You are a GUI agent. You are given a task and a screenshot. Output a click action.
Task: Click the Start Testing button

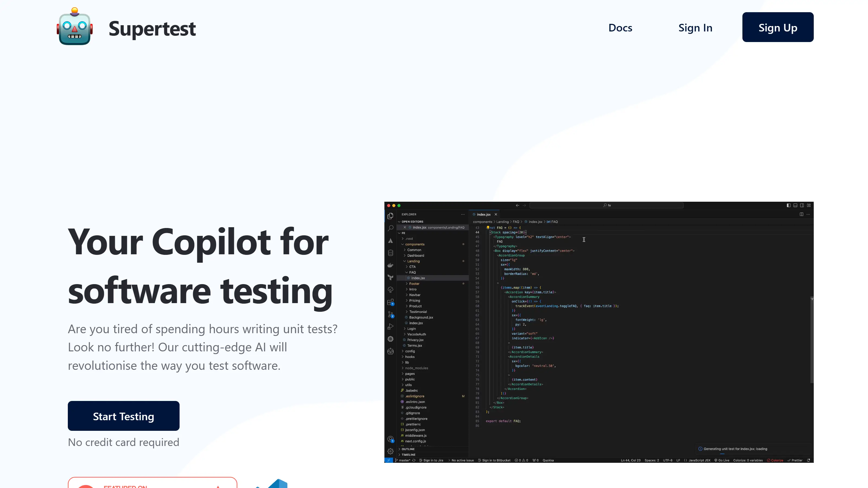point(123,415)
